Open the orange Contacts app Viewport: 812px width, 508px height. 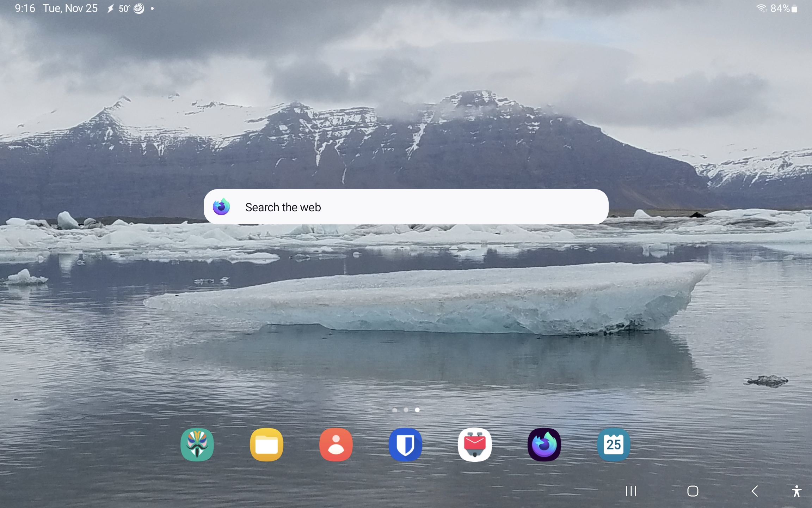(336, 445)
